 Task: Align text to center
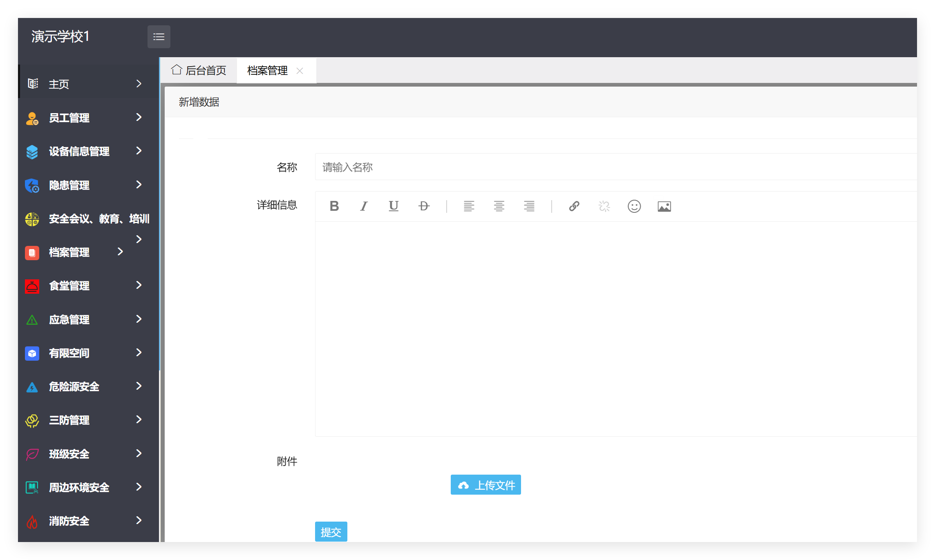point(499,206)
